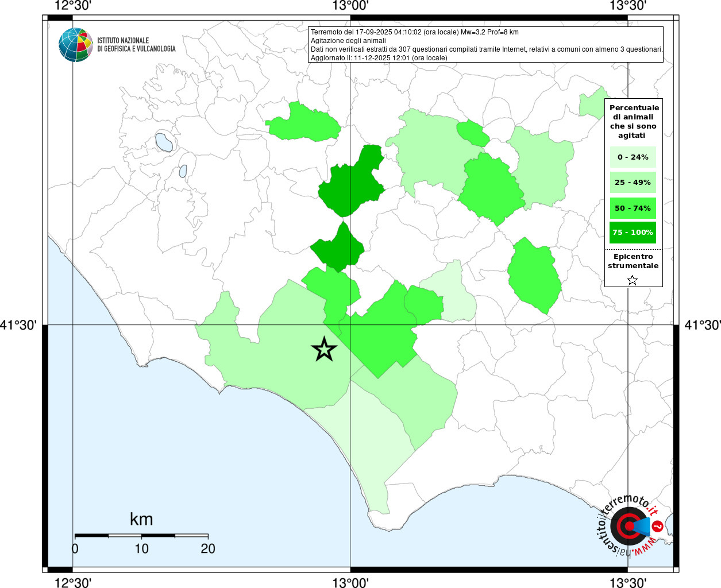721x588 pixels.
Task: Click the larger lake on the map
Action: click(x=164, y=142)
